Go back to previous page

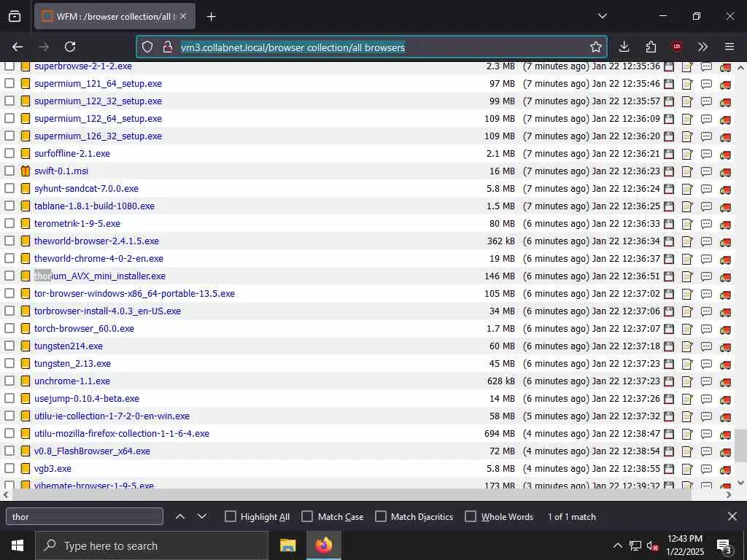tap(18, 47)
